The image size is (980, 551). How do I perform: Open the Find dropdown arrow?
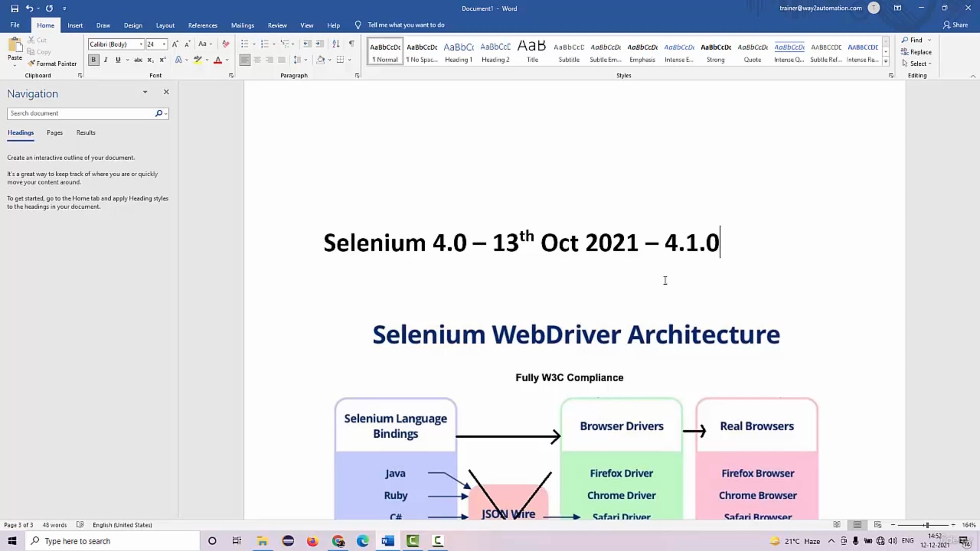click(x=929, y=40)
